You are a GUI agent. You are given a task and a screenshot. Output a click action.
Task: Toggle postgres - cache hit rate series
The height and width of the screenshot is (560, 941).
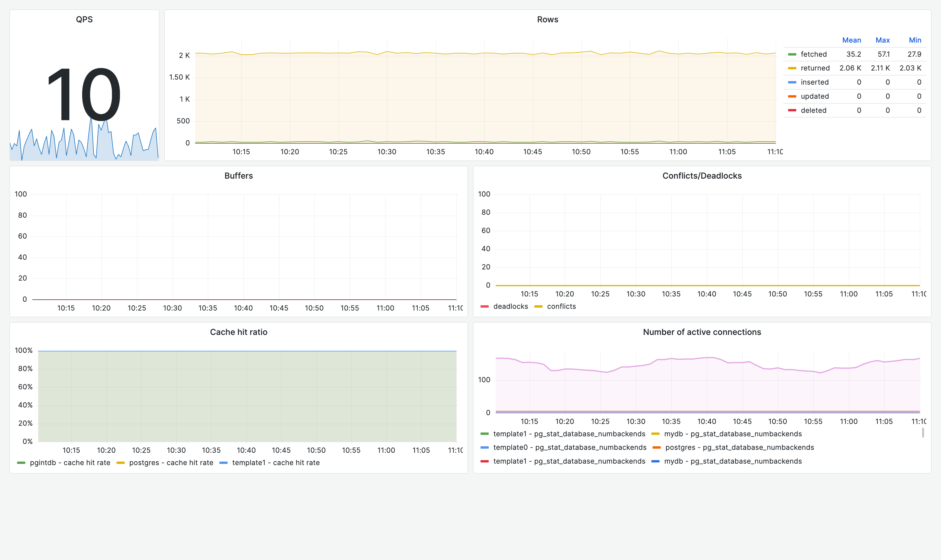point(171,463)
